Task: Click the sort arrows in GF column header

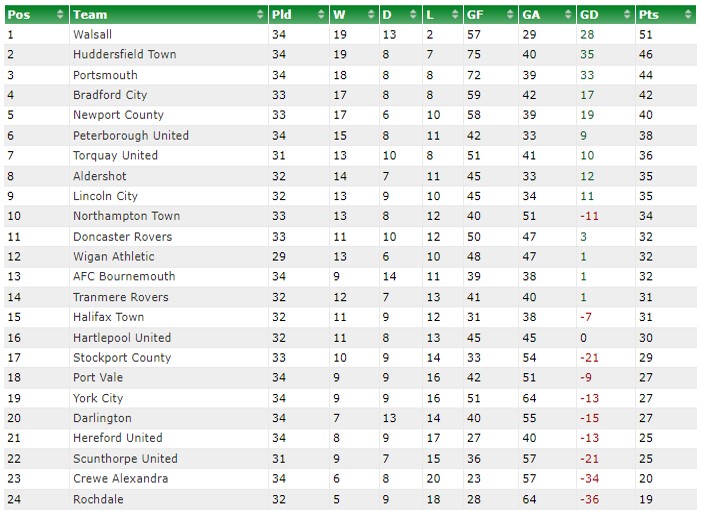Action: point(510,15)
